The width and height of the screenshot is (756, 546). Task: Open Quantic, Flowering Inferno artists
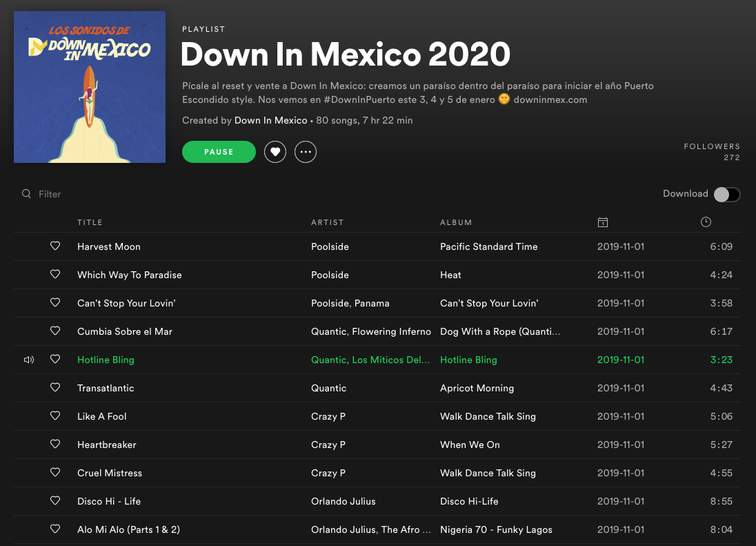(371, 331)
